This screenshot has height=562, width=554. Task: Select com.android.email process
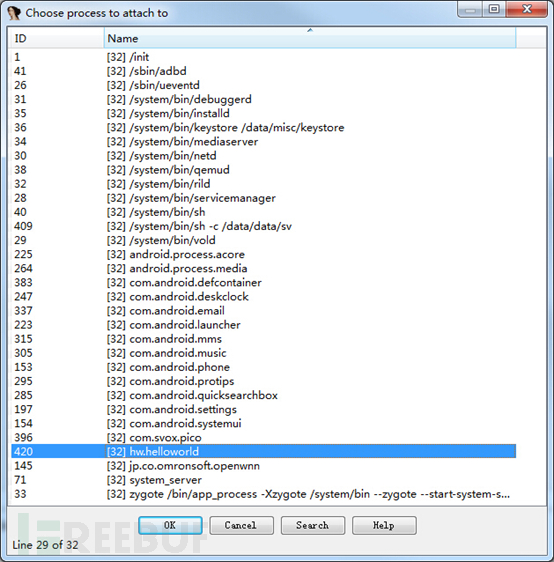(263, 311)
